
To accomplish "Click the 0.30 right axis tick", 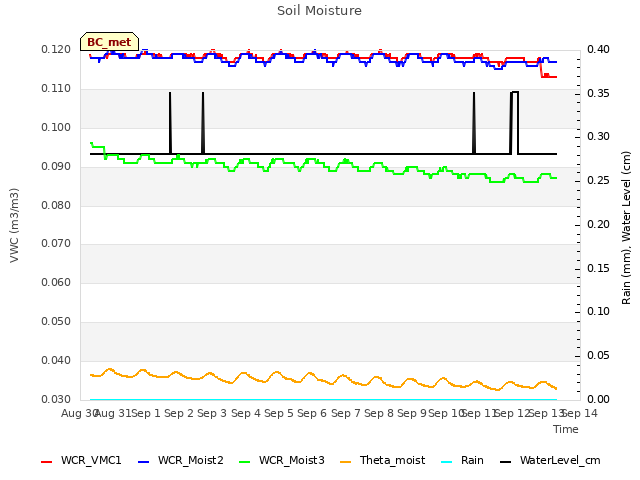I will point(598,136).
